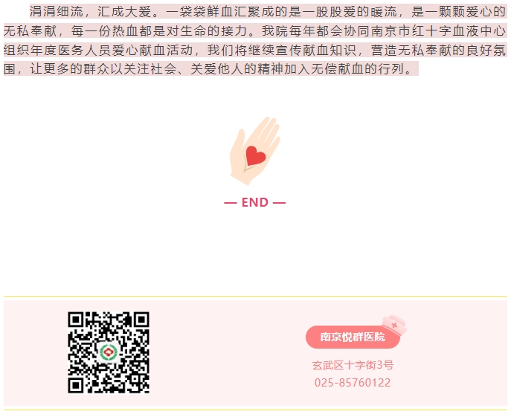Image resolution: width=511 pixels, height=420 pixels.
Task: Click the QR code's bottom-left finder square
Action: click(x=76, y=386)
